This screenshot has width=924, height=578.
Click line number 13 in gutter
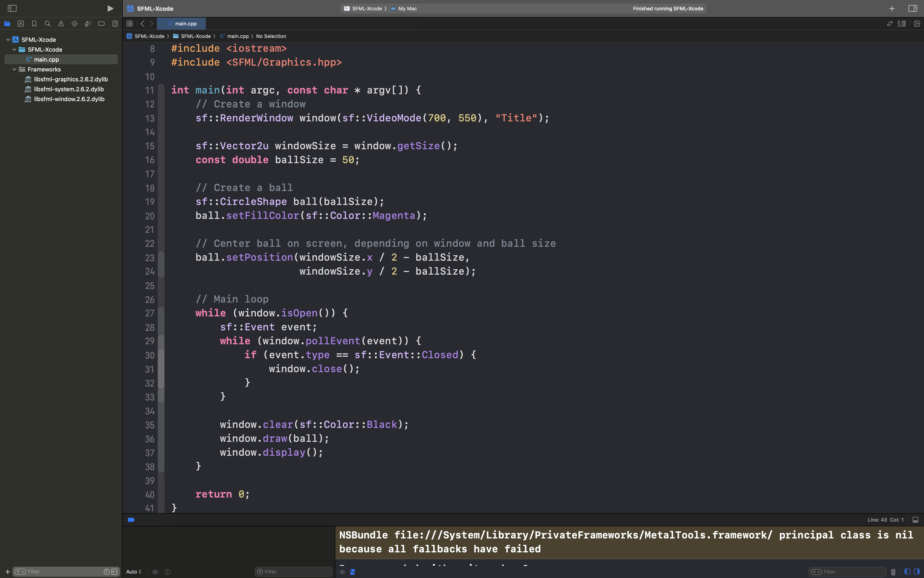(x=150, y=118)
